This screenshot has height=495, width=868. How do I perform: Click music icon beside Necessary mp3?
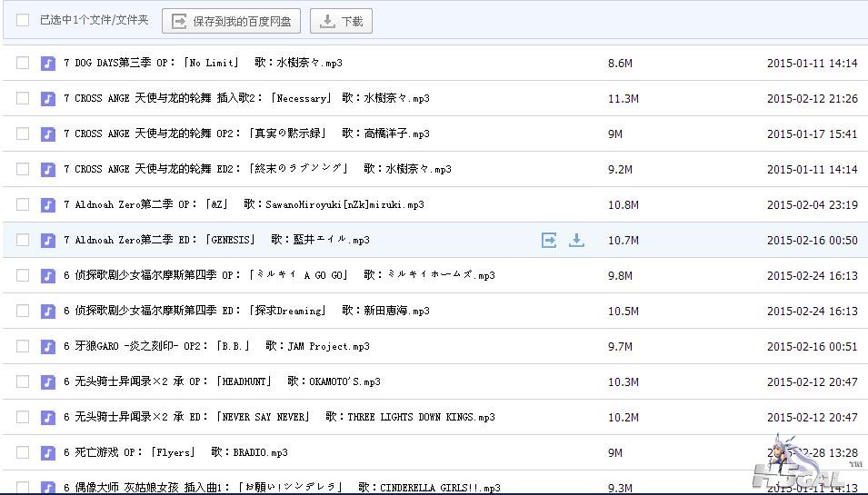pyautogui.click(x=48, y=98)
